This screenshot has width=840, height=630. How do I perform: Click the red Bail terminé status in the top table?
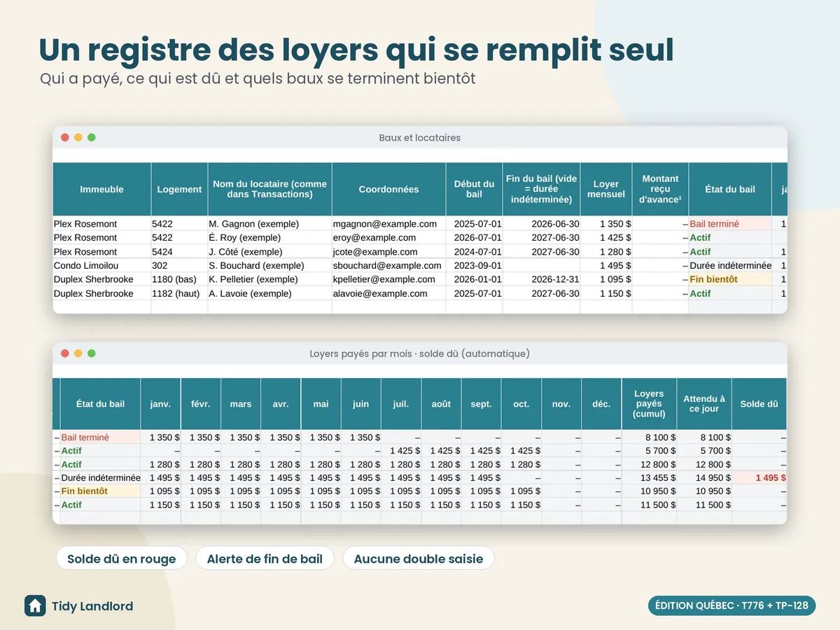[x=730, y=224]
